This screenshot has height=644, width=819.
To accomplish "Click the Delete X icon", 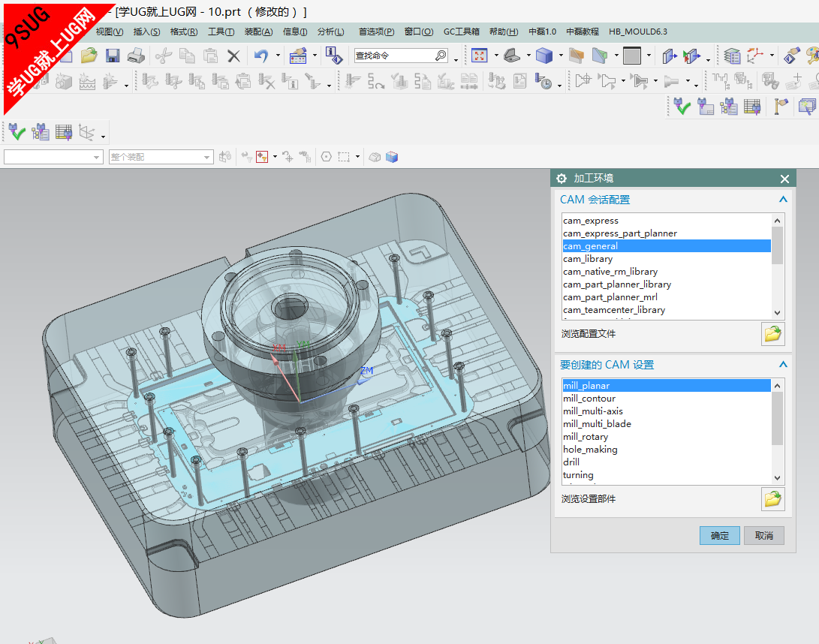I will pos(233,56).
